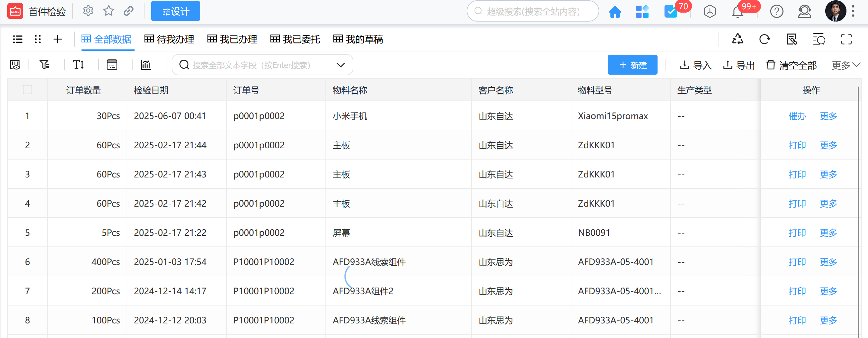The image size is (868, 338).
Task: Open the filter icon in toolbar
Action: click(x=44, y=65)
